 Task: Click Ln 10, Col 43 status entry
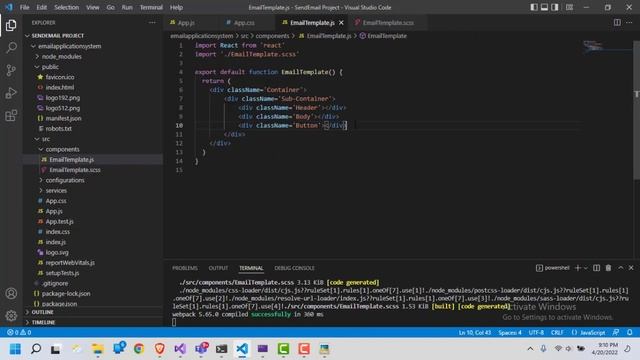click(475, 333)
